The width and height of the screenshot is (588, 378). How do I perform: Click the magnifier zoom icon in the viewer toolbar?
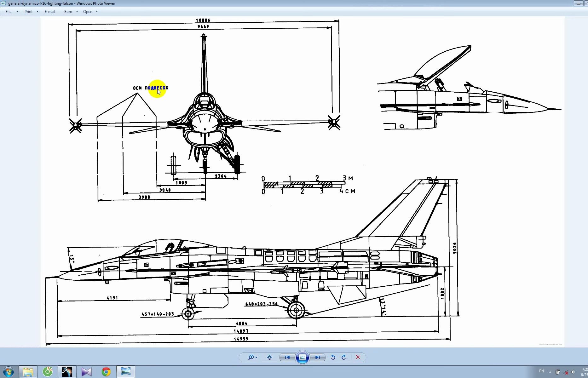(251, 357)
